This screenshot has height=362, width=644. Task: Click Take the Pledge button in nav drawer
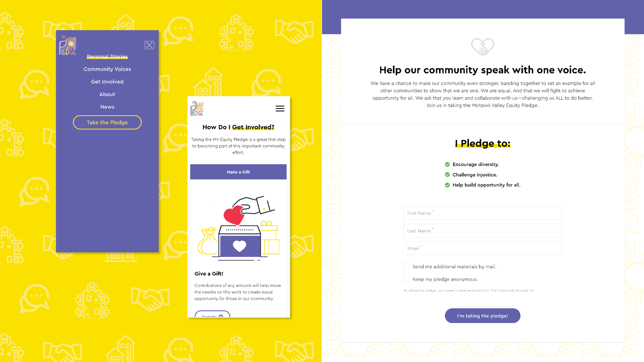click(107, 122)
